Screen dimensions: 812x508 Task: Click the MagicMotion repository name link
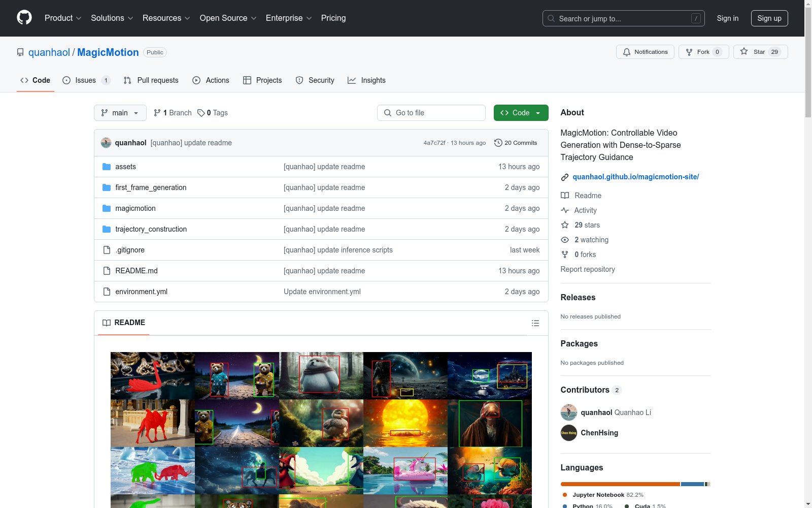click(108, 52)
